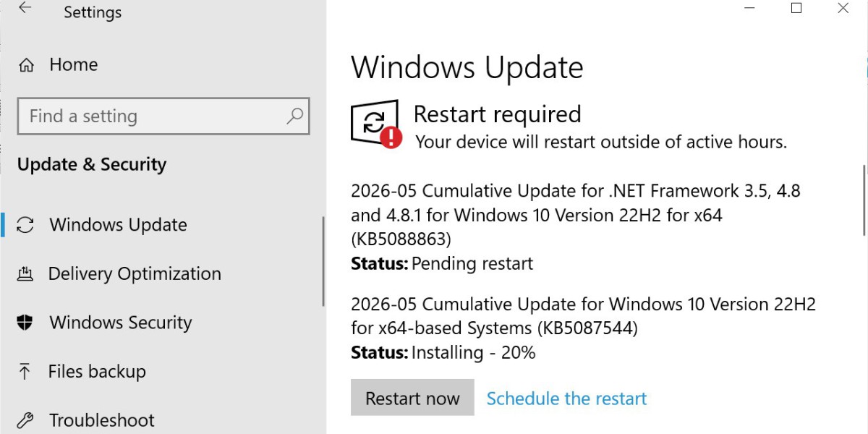This screenshot has height=434, width=868.
Task: Click the search magnifier icon
Action: pyautogui.click(x=294, y=116)
